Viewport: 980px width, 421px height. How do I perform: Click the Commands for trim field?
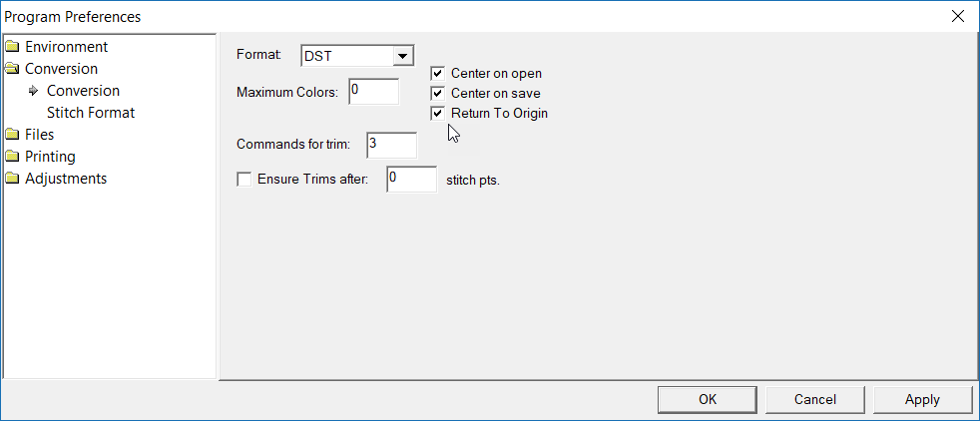click(x=391, y=144)
